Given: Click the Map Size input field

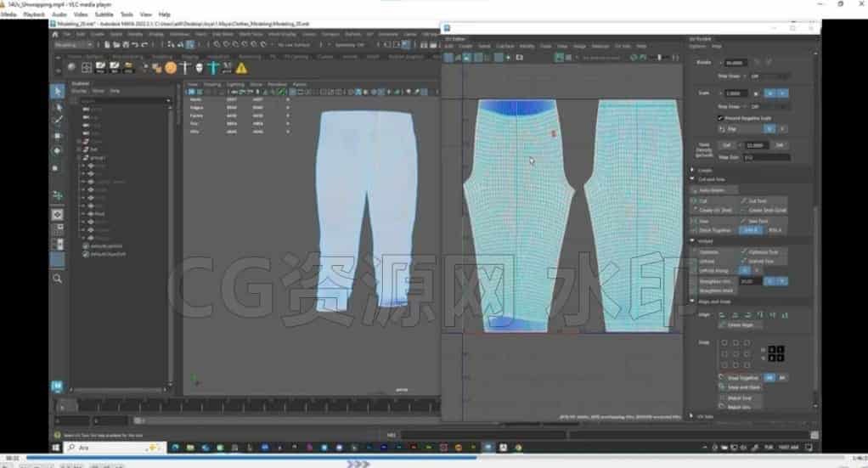Looking at the screenshot, I should click(767, 157).
